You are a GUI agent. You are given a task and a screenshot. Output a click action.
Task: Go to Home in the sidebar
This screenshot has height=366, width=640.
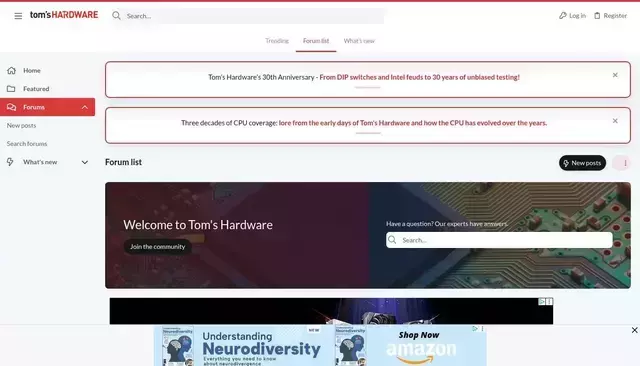[32, 70]
